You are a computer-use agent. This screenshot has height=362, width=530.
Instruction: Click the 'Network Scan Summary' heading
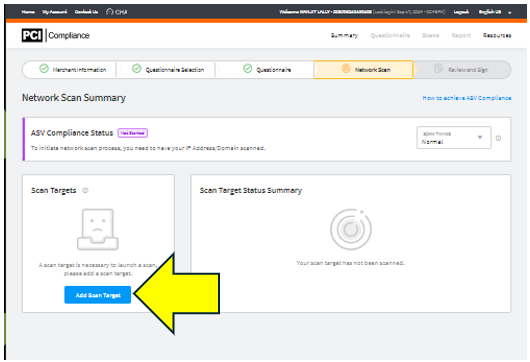pos(74,98)
